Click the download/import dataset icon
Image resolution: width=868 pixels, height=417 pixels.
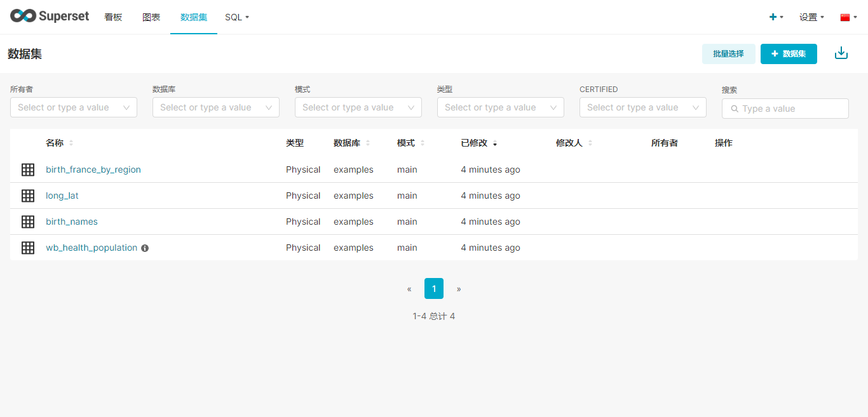[841, 53]
